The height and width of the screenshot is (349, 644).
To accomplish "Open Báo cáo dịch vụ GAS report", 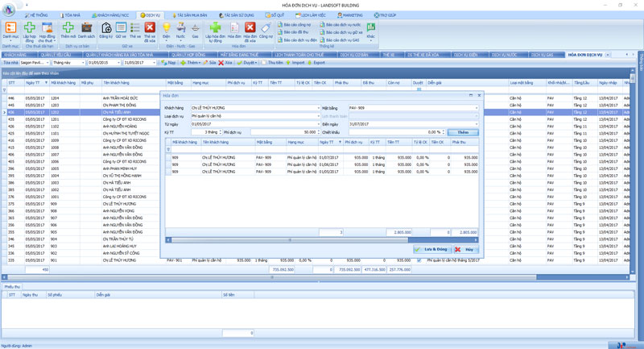I will tap(340, 39).
